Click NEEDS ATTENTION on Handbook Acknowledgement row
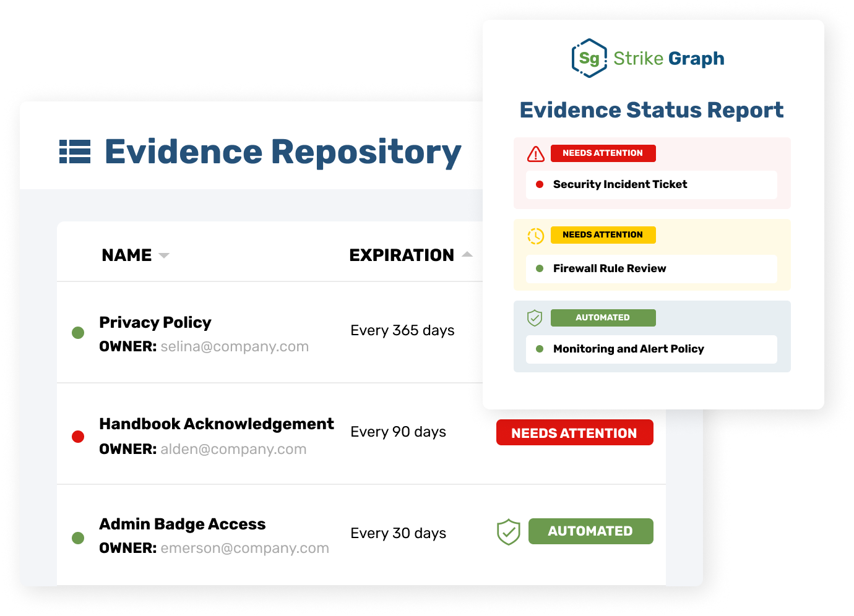Image resolution: width=854 pixels, height=616 pixels. click(574, 432)
